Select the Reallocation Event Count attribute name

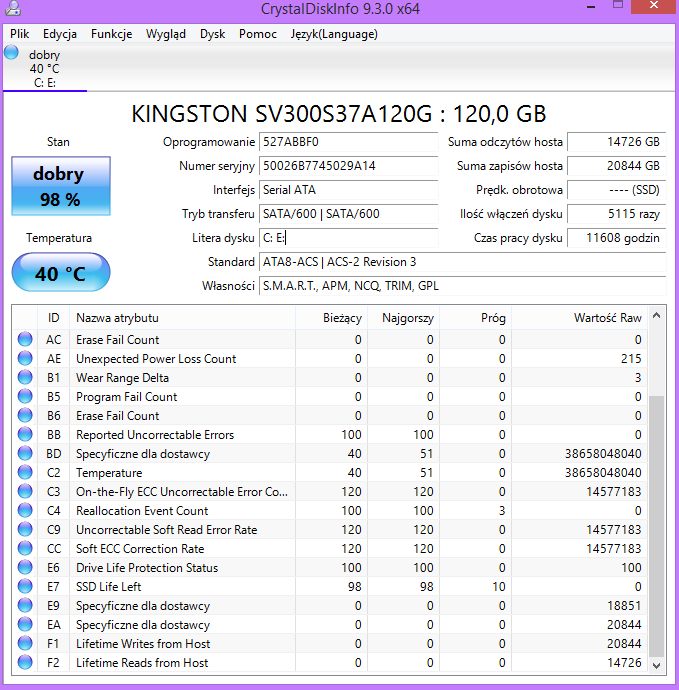click(x=142, y=510)
